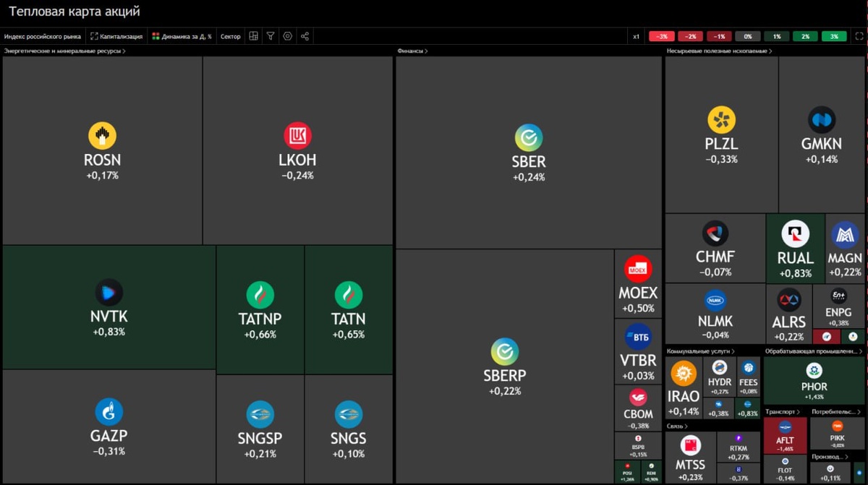Expand the Коммунальные услуги sector

click(701, 351)
